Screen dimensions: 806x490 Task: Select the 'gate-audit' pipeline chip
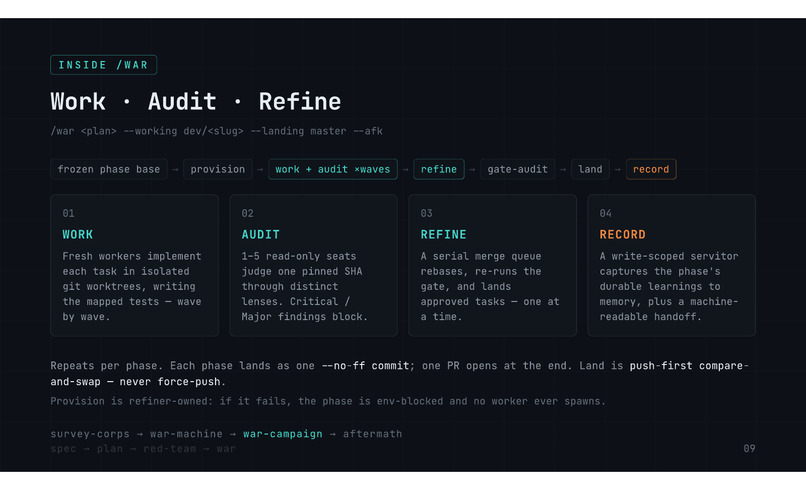(x=517, y=169)
